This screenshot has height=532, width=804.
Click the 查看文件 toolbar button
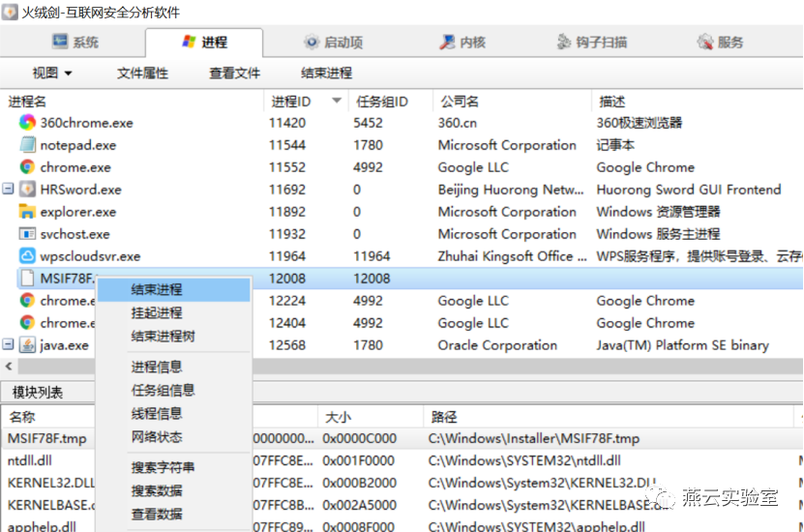pyautogui.click(x=235, y=74)
